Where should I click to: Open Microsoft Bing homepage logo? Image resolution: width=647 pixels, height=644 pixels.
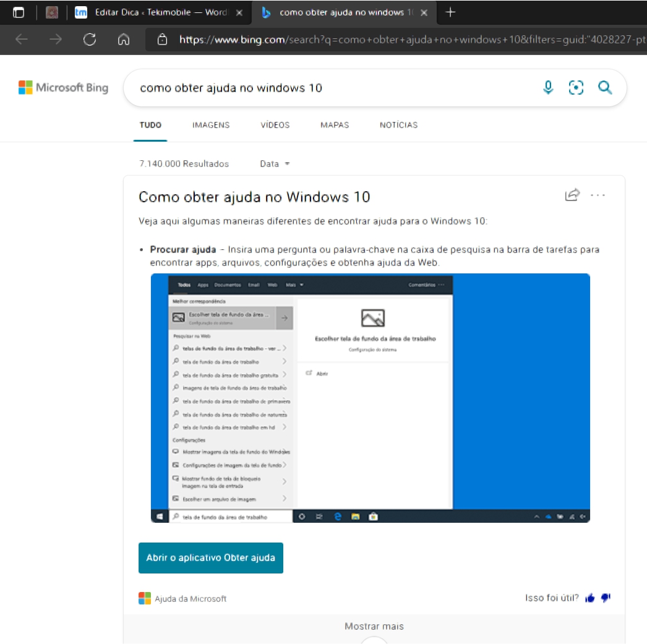tap(64, 87)
